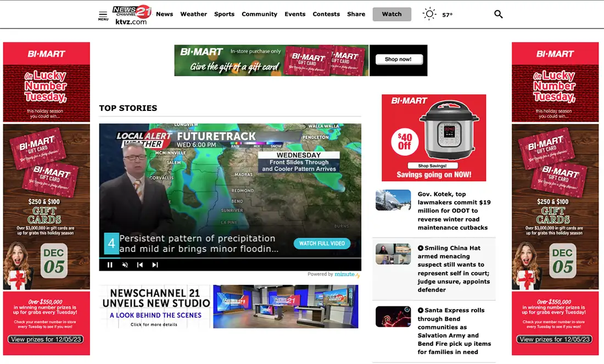Open play icon on Smiling China Hat headline
Image resolution: width=604 pixels, height=364 pixels.
click(x=421, y=248)
